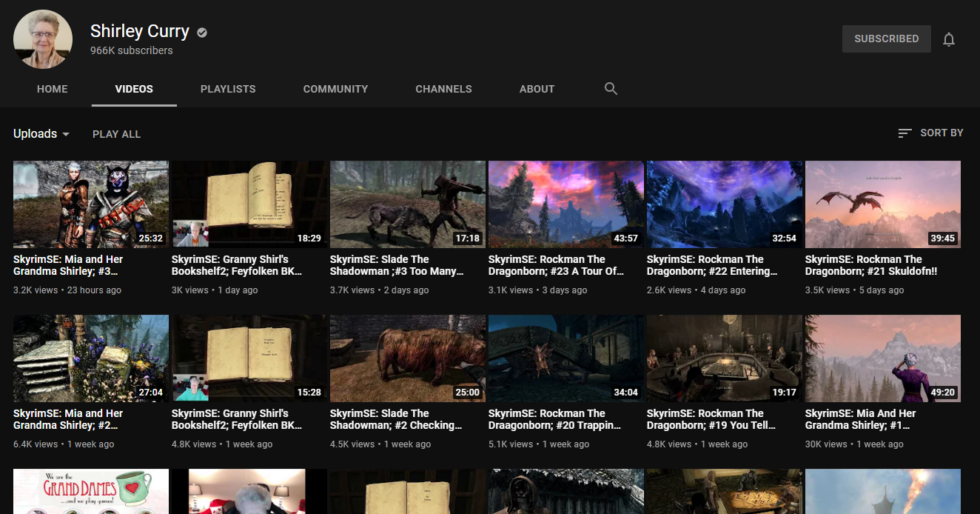The image size is (980, 514).
Task: Click the SUBSCRIBED button
Action: (x=887, y=39)
